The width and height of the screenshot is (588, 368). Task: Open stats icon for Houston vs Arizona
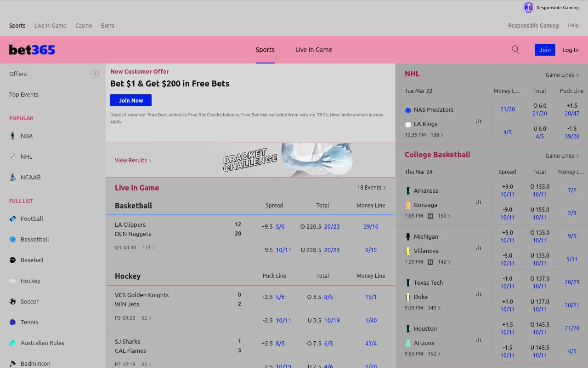point(479,340)
